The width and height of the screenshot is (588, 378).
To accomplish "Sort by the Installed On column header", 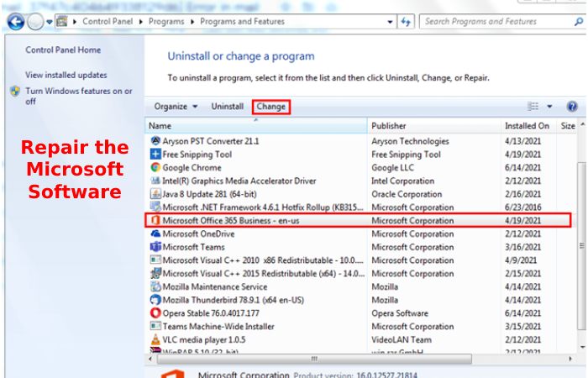I will [528, 126].
